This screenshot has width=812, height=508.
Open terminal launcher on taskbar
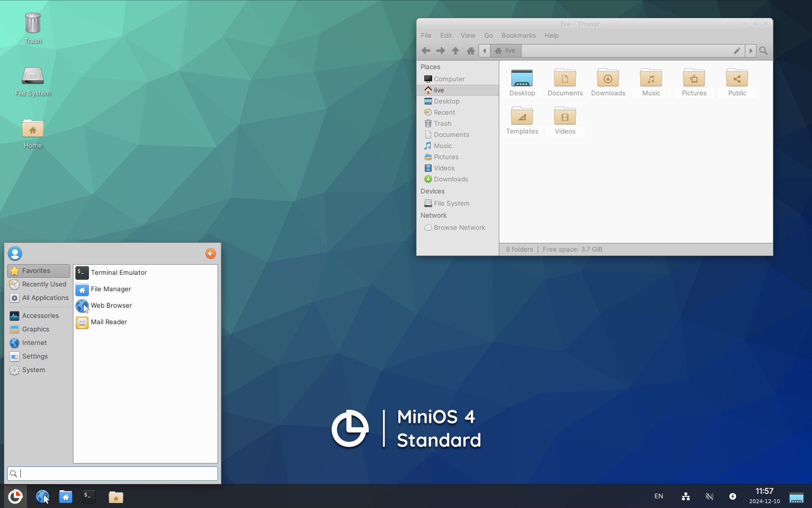click(88, 496)
